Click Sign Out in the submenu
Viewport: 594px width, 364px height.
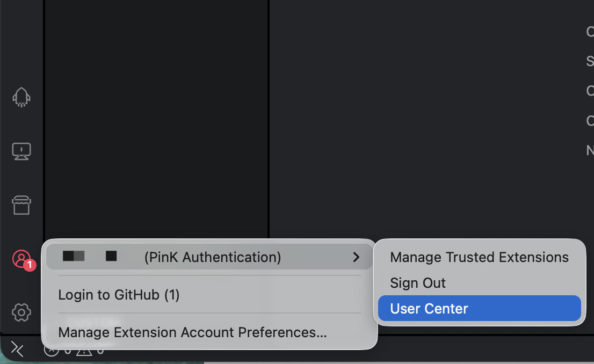pyautogui.click(x=418, y=283)
